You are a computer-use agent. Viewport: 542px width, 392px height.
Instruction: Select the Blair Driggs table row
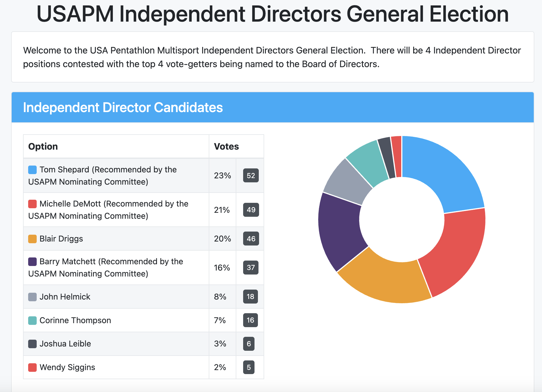click(x=114, y=239)
